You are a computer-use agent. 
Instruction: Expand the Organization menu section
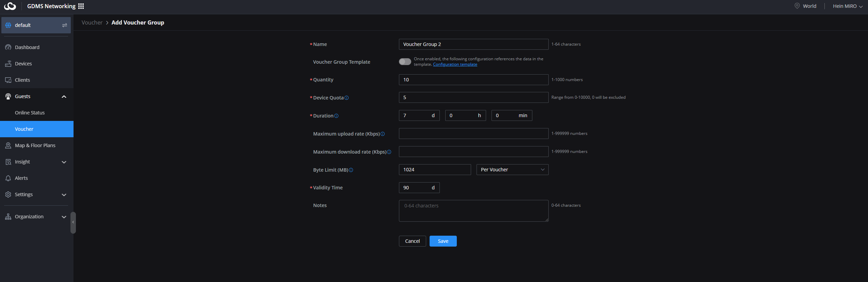pyautogui.click(x=36, y=217)
